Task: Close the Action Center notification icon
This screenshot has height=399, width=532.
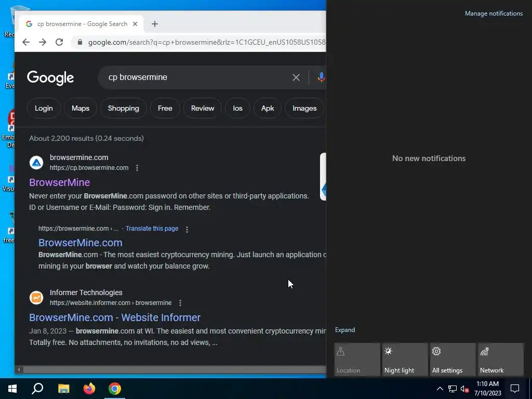Action: pos(515,389)
